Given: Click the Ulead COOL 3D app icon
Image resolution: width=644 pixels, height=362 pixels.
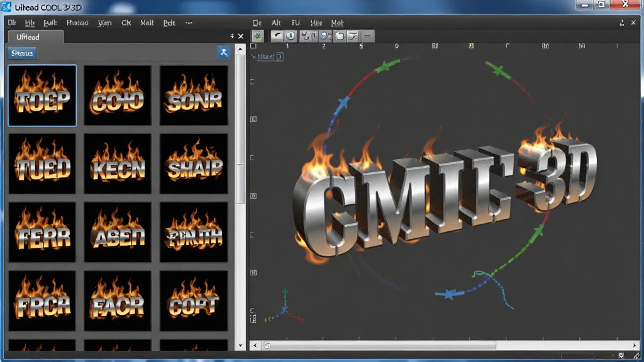Looking at the screenshot, I should click(x=6, y=7).
